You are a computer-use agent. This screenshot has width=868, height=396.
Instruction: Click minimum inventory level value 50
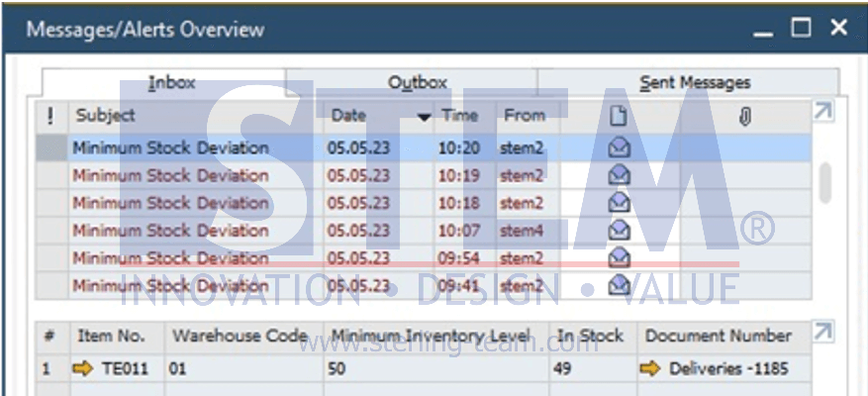tap(436, 369)
